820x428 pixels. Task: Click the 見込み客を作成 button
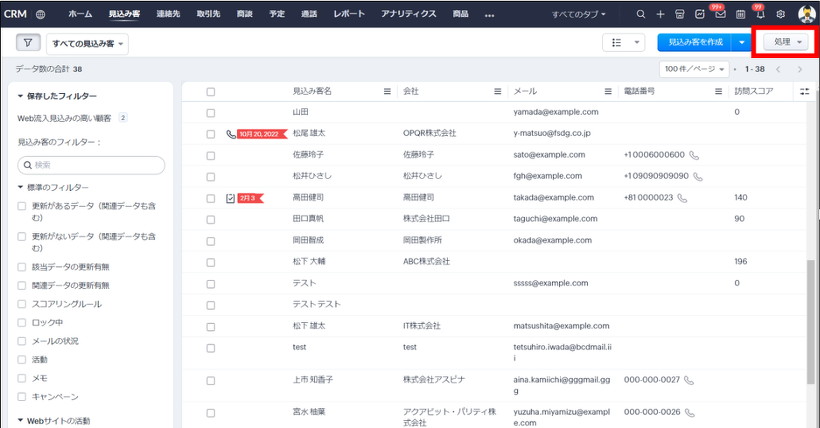[693, 43]
